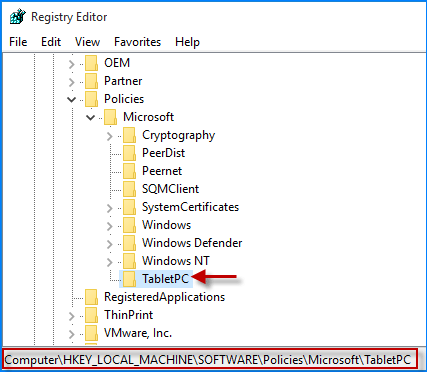Expand the Windows key

(110, 225)
